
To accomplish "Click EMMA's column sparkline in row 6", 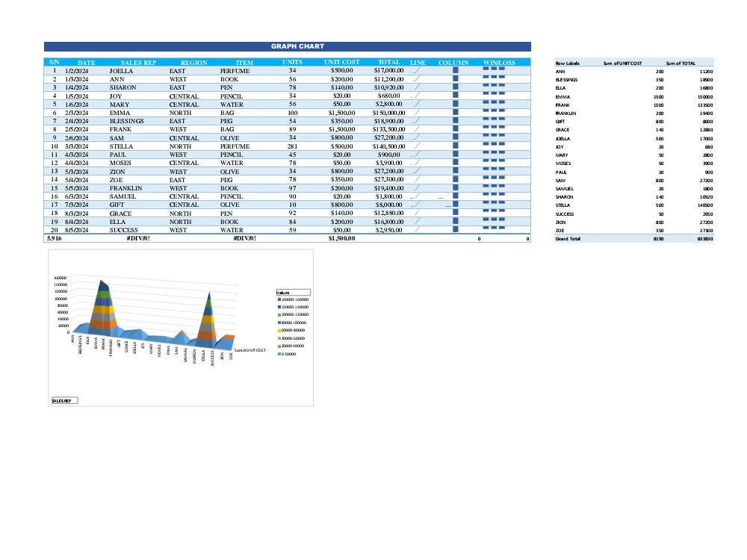I will click(x=456, y=113).
